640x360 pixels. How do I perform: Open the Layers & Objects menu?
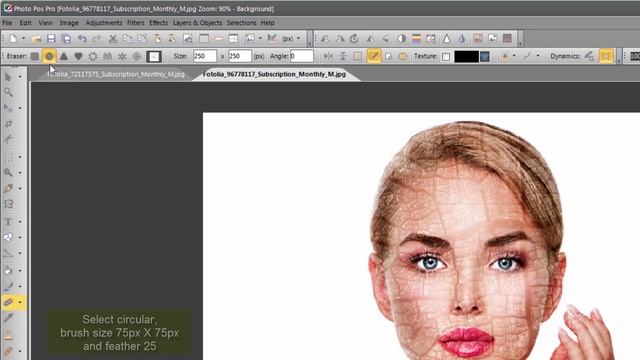click(x=198, y=23)
